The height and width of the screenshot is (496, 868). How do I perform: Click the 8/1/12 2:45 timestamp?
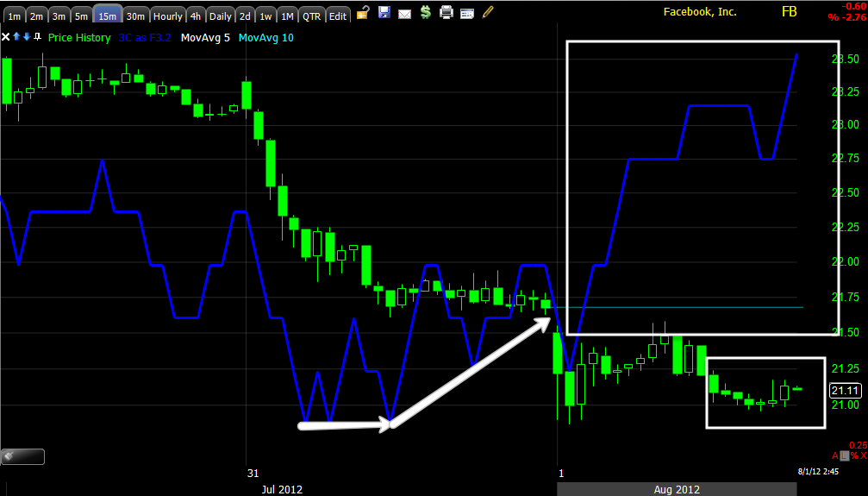(x=818, y=472)
